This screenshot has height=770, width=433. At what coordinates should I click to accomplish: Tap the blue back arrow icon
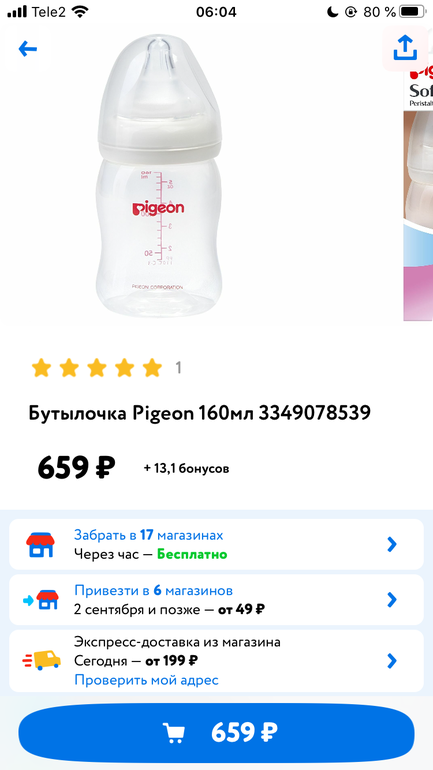click(27, 48)
